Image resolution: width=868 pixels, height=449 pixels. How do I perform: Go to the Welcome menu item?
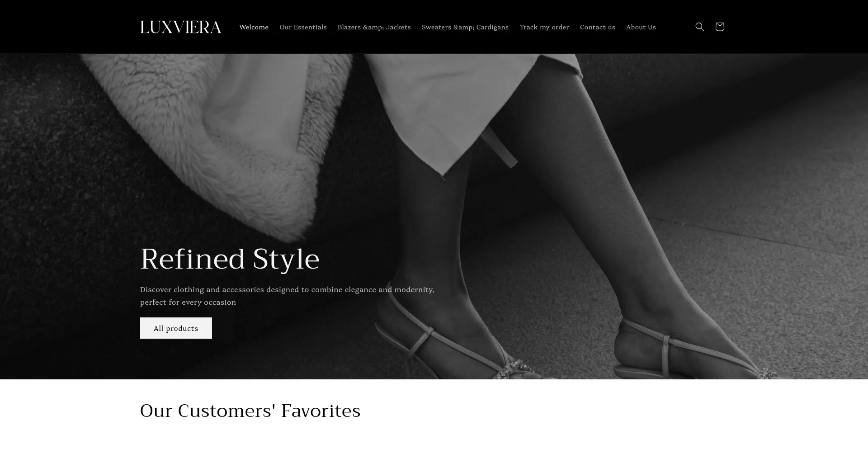[254, 27]
